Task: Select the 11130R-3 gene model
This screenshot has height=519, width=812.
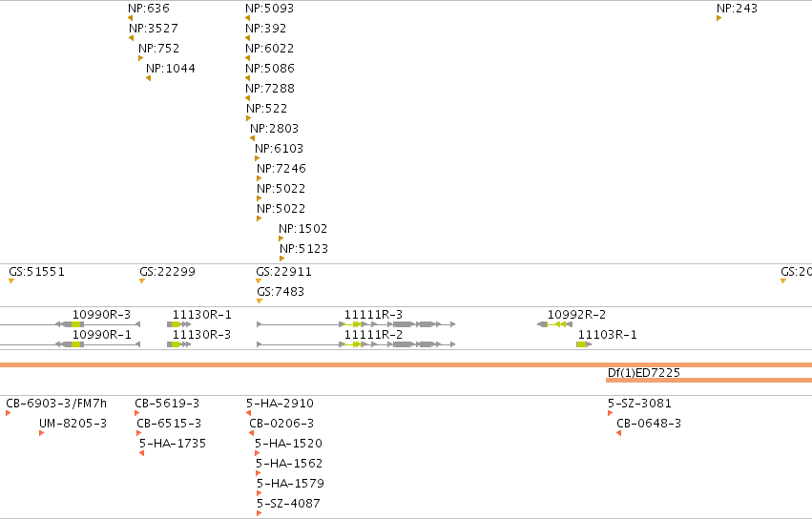Action: tap(179, 344)
